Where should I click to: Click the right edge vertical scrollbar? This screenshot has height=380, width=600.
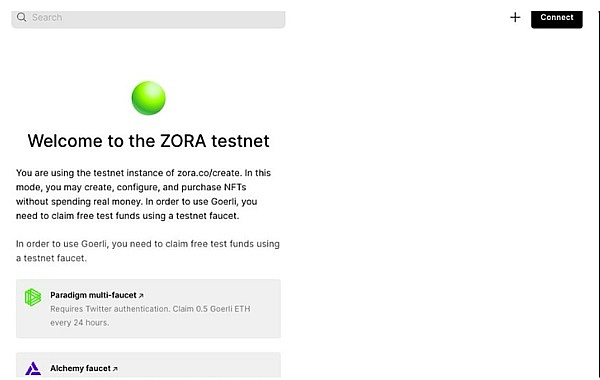598,191
